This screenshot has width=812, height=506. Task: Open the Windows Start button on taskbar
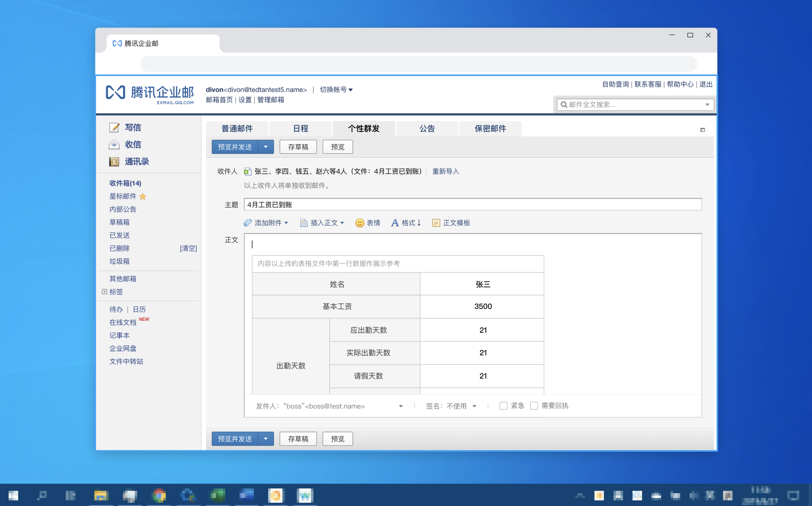tap(13, 495)
